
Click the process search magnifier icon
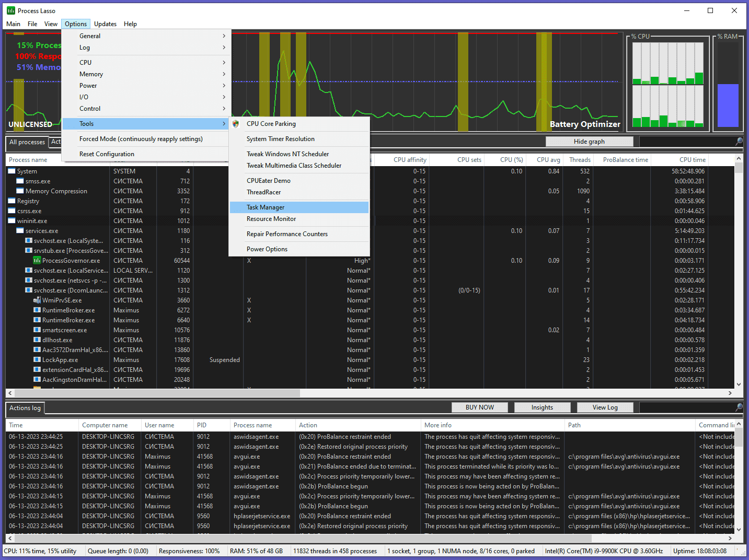tap(739, 142)
